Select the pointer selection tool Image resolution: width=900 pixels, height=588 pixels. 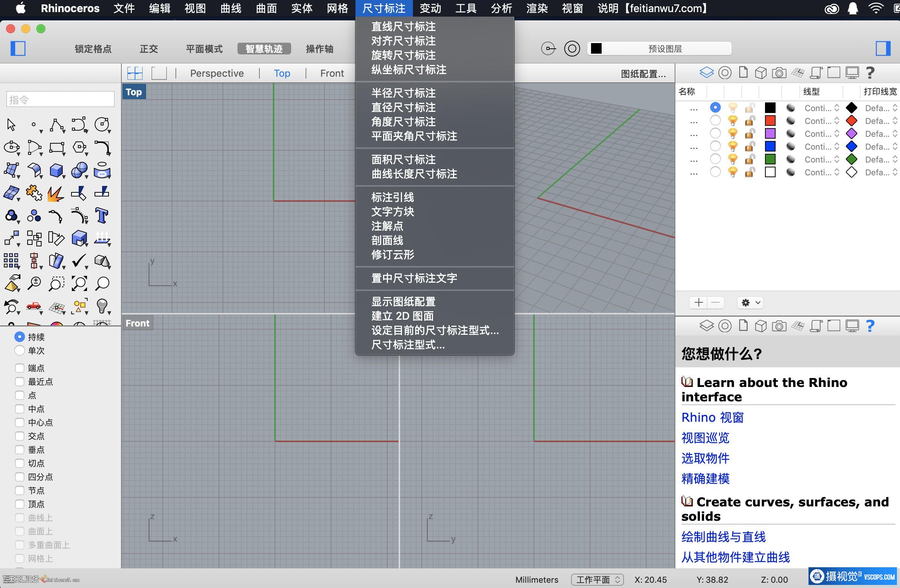pyautogui.click(x=11, y=125)
